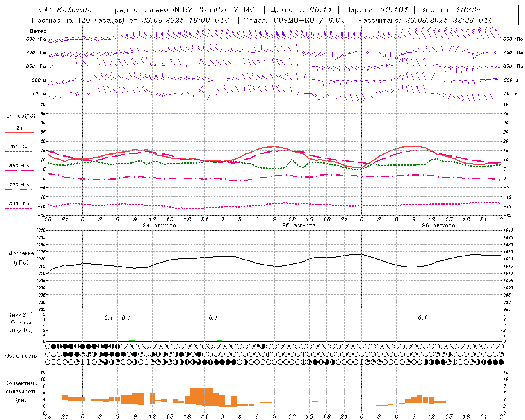Click the (мм/3ч.) precipitation unit label
Screen dimensions: 525x420
click(21, 315)
